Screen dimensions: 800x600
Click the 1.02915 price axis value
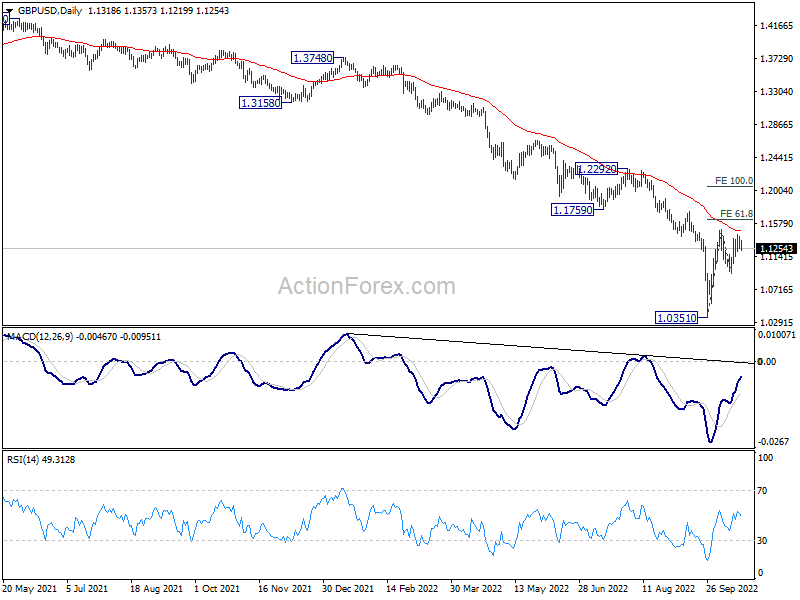pyautogui.click(x=777, y=322)
